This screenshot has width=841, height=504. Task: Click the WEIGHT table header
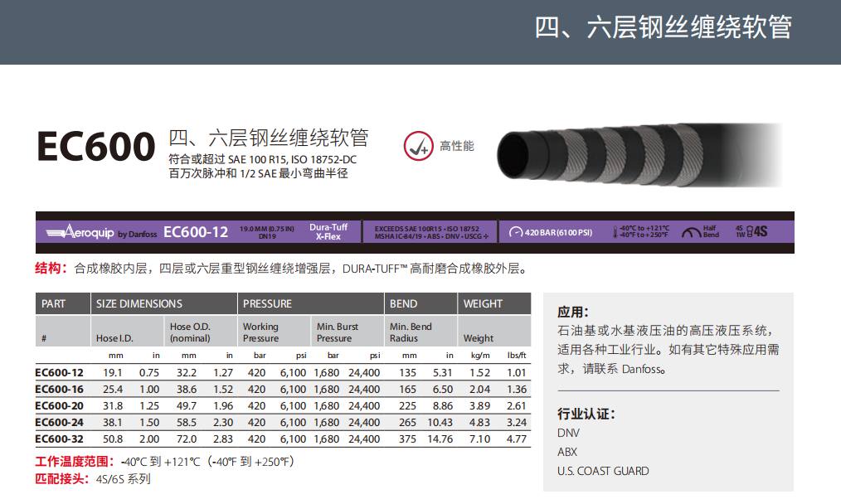pyautogui.click(x=483, y=303)
